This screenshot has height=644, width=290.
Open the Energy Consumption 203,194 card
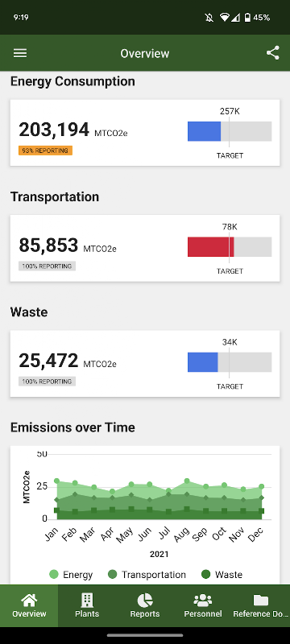145,133
